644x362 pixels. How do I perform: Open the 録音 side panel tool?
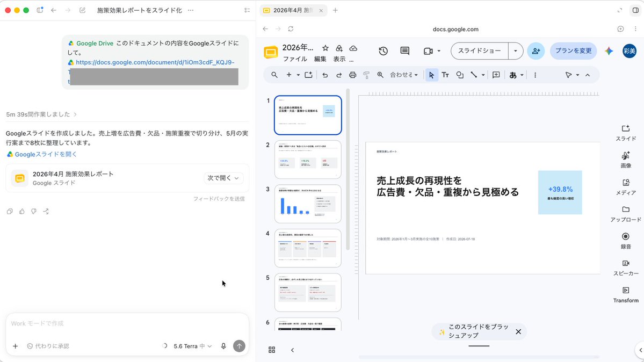[626, 241]
